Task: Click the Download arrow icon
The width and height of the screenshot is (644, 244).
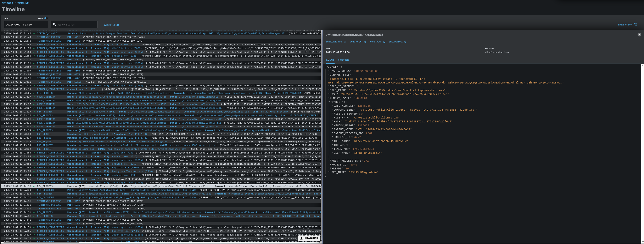Action: click(301, 238)
